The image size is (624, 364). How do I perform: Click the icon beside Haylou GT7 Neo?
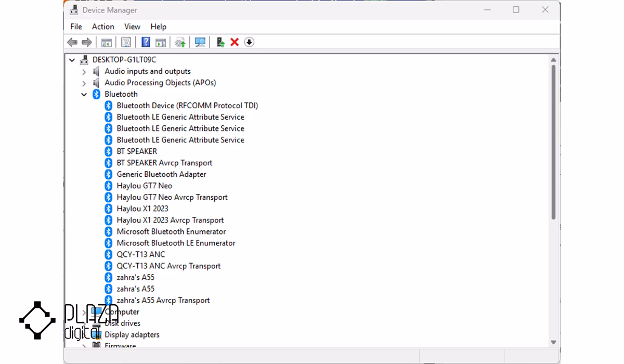click(x=109, y=186)
